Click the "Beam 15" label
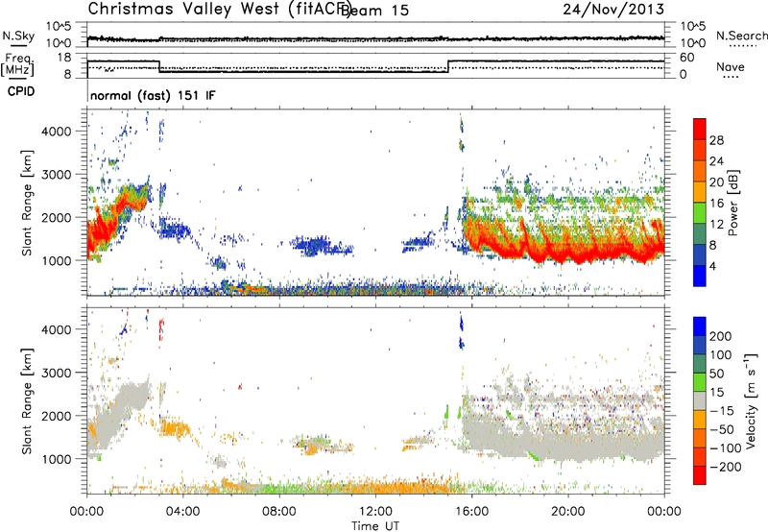The image size is (768, 532). point(374,10)
